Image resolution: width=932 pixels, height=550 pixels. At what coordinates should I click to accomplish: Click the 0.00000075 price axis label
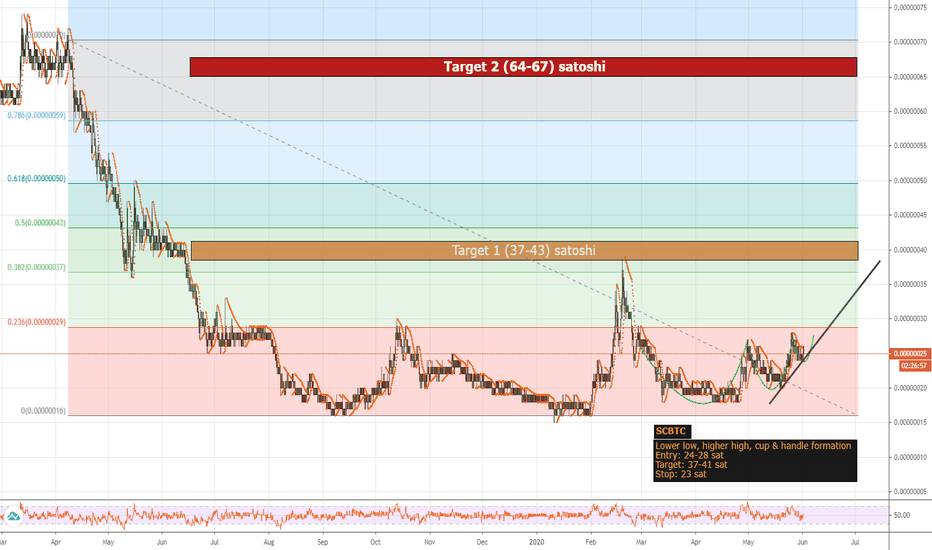911,8
